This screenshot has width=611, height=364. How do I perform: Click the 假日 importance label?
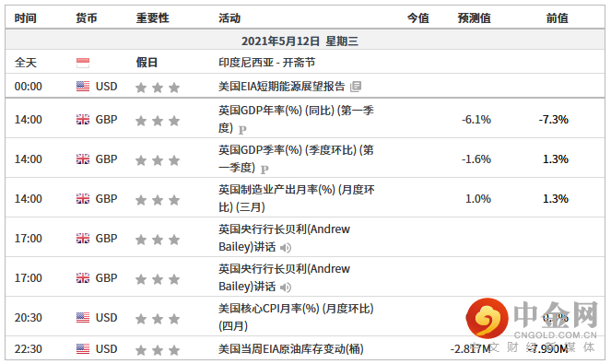click(147, 63)
